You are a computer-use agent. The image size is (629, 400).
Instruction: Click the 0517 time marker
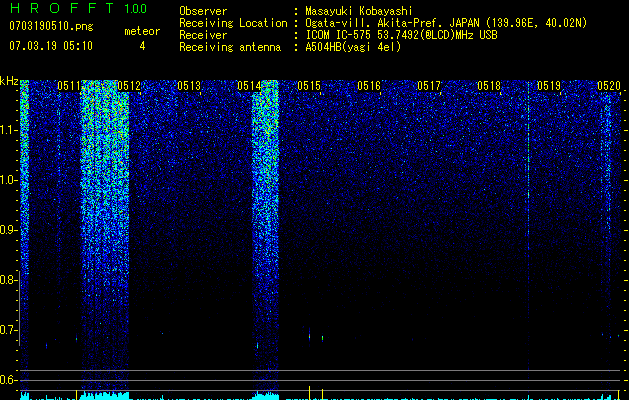429,86
